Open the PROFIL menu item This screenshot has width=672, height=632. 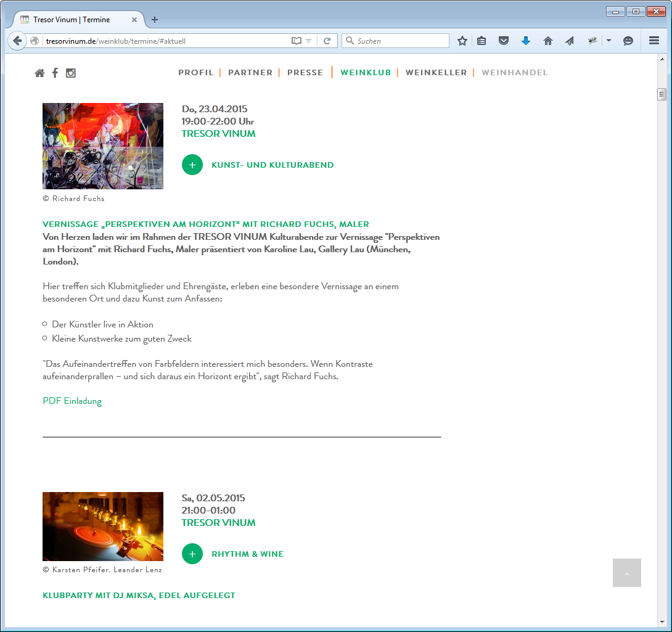pyautogui.click(x=196, y=73)
